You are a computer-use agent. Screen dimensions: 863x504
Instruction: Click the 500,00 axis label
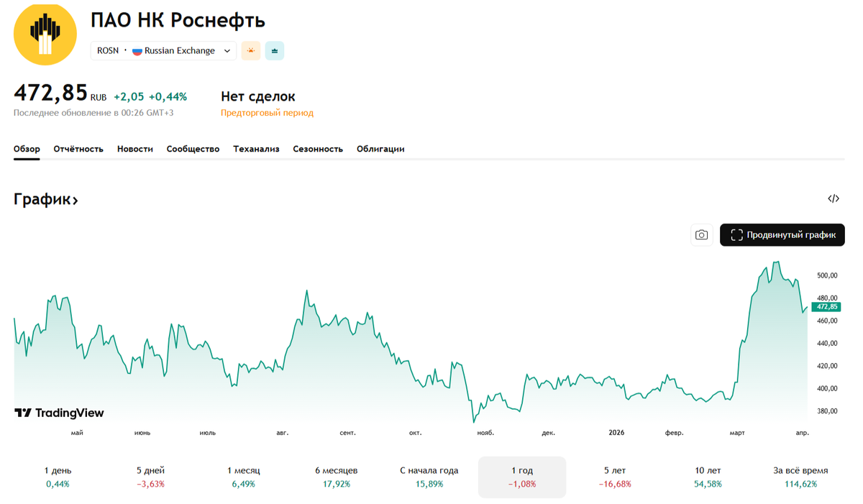point(827,275)
